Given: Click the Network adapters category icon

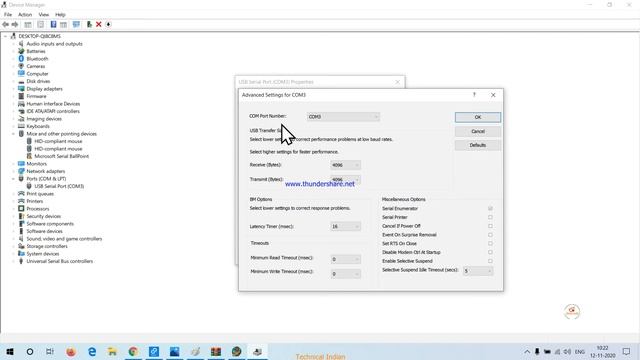Looking at the screenshot, I should tap(21, 171).
